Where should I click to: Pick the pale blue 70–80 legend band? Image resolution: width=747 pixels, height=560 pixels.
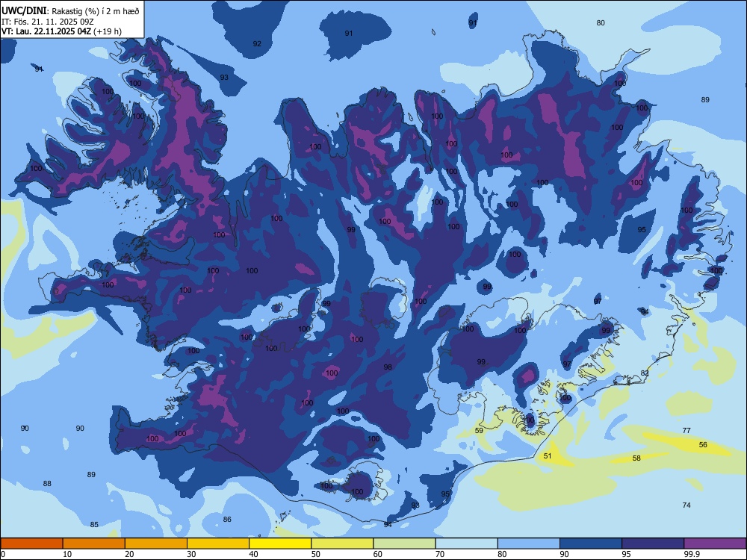pyautogui.click(x=467, y=544)
